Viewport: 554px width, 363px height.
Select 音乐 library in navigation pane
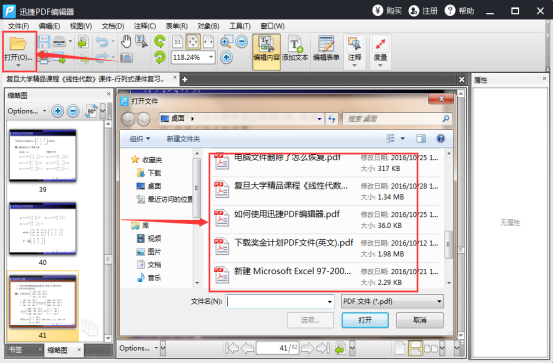pos(149,278)
